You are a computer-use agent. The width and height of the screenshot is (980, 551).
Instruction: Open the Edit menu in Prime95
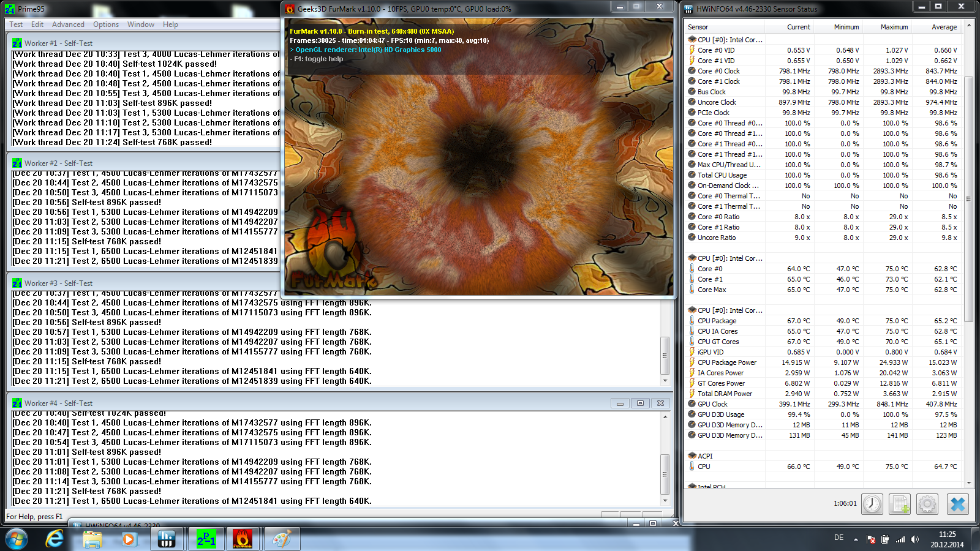click(37, 24)
